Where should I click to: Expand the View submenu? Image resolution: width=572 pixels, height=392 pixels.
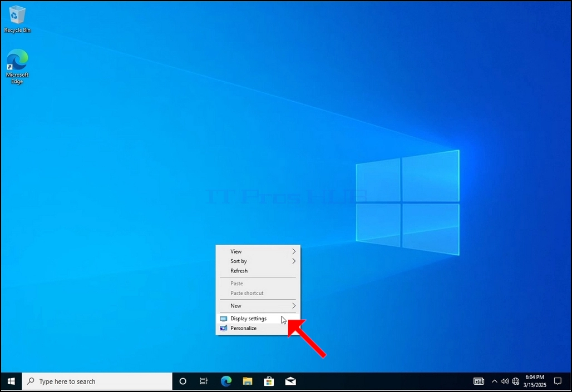tap(258, 252)
